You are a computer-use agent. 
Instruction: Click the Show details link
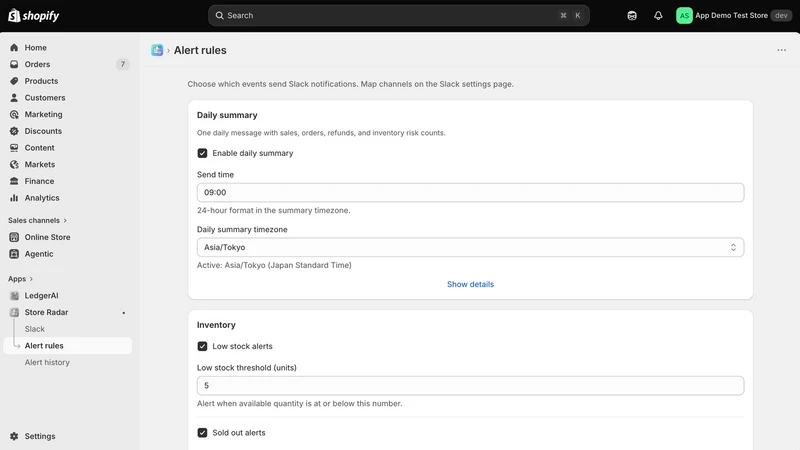[470, 284]
